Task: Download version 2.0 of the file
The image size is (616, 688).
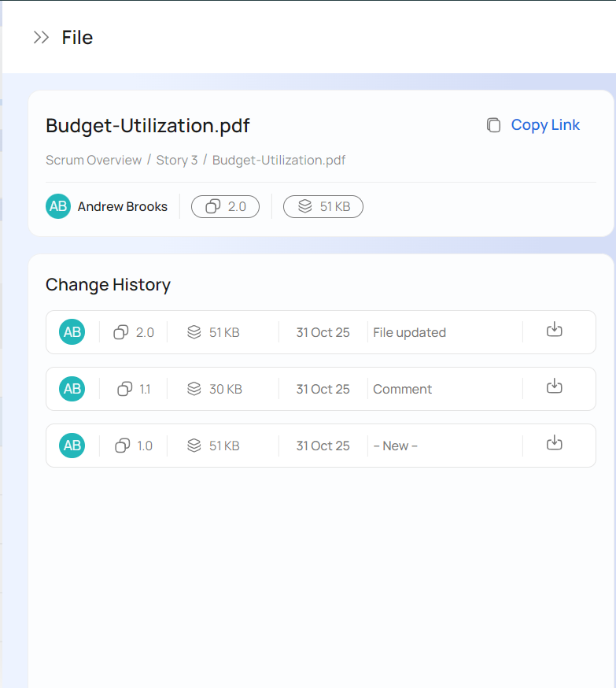Action: click(x=555, y=330)
